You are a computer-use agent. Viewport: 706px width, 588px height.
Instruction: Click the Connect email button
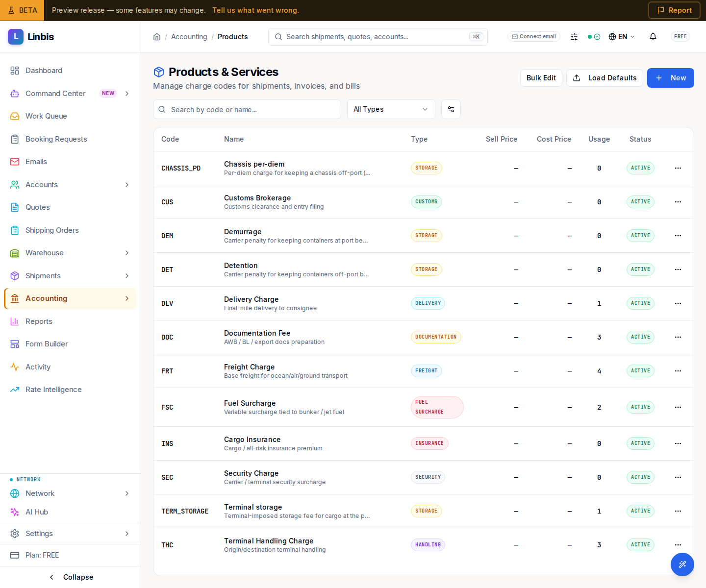[534, 37]
